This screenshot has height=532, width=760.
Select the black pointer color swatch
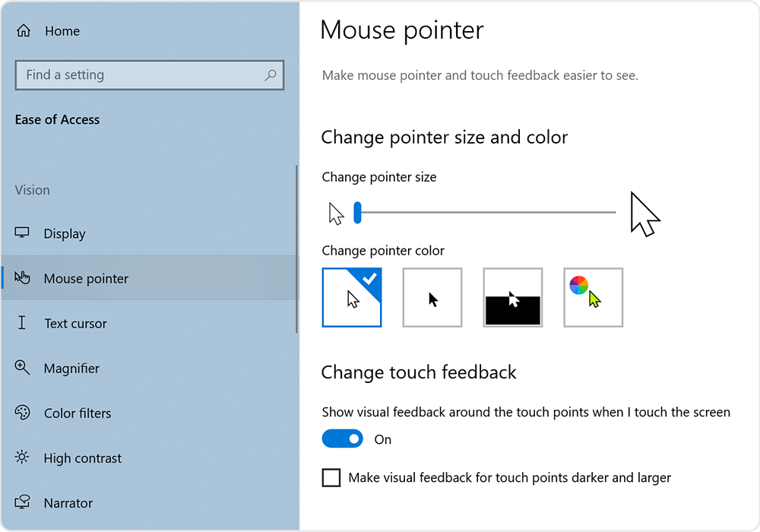click(432, 297)
